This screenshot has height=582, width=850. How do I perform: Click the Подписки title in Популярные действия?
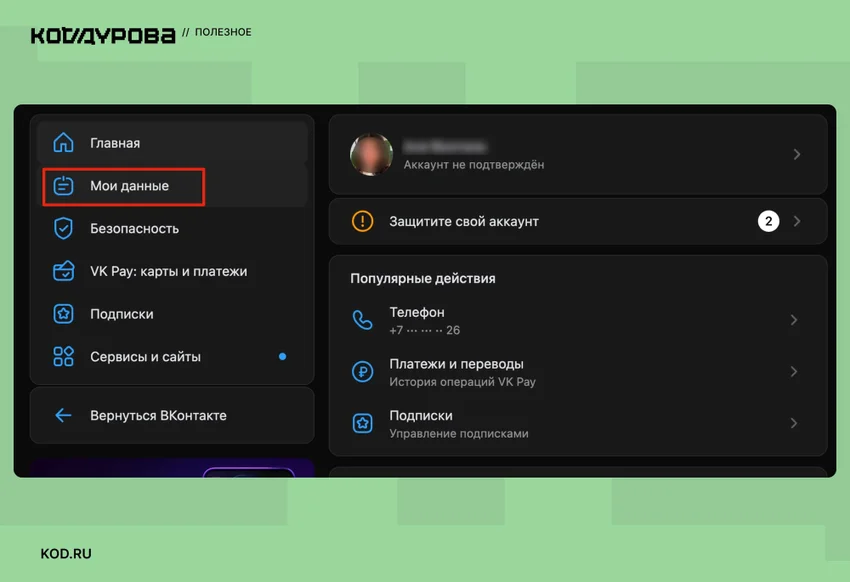[421, 416]
